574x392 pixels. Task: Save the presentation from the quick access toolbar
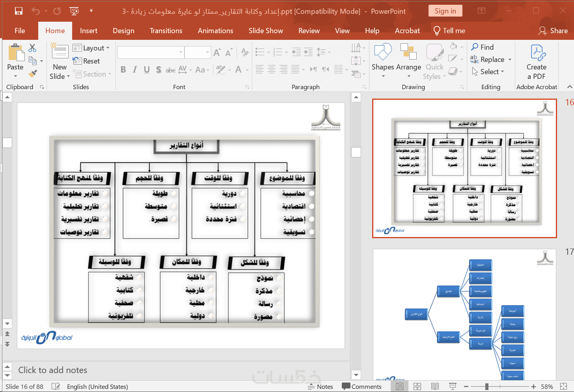[19, 11]
